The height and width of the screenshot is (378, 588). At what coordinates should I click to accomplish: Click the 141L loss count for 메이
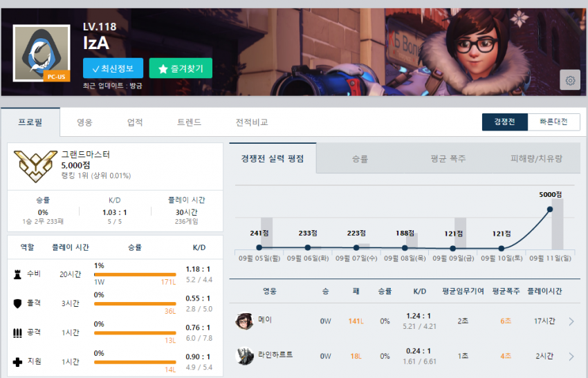pos(355,321)
